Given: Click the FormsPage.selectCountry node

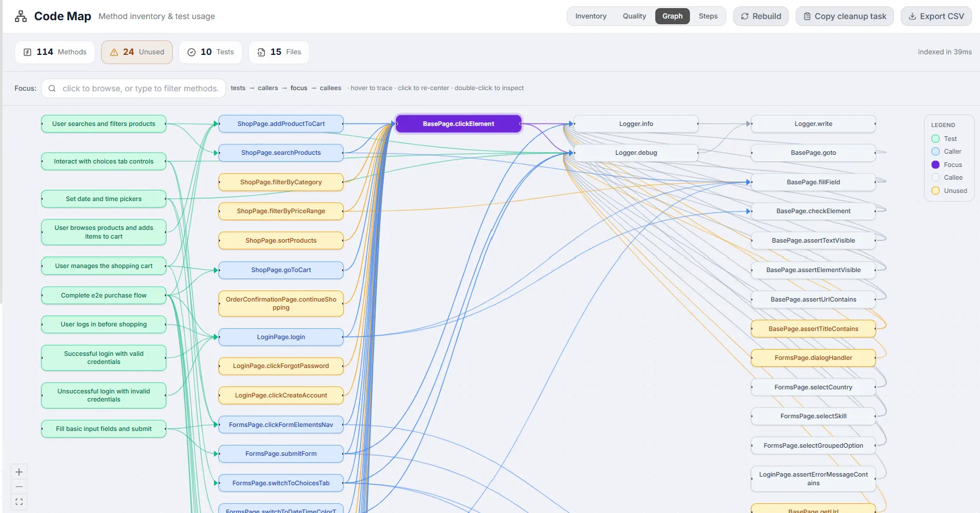Looking at the screenshot, I should [813, 387].
